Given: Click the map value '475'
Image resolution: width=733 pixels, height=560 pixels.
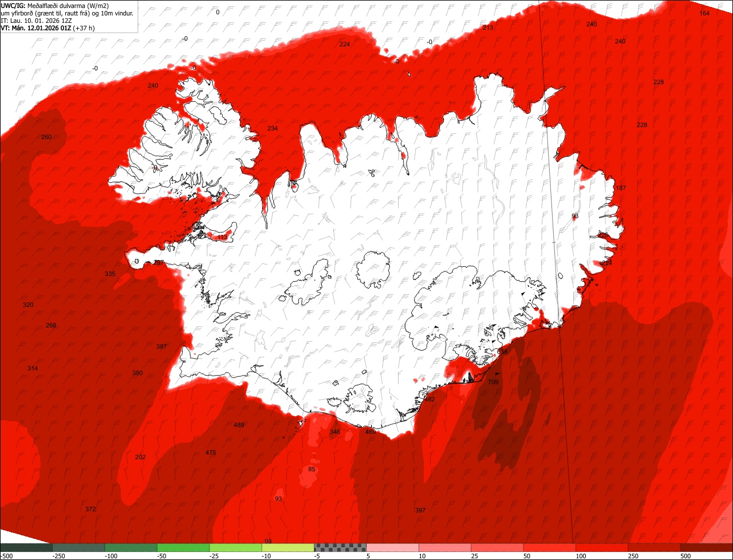Looking at the screenshot, I should [x=211, y=452].
